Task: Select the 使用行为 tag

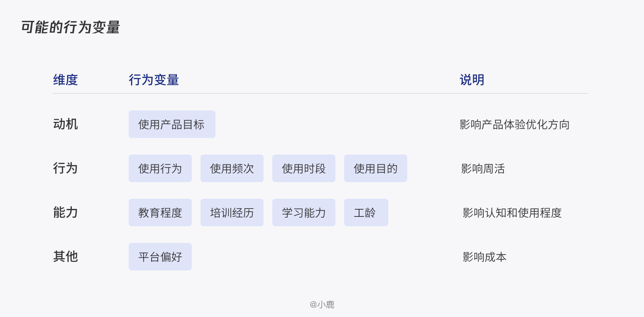Action: coord(160,168)
